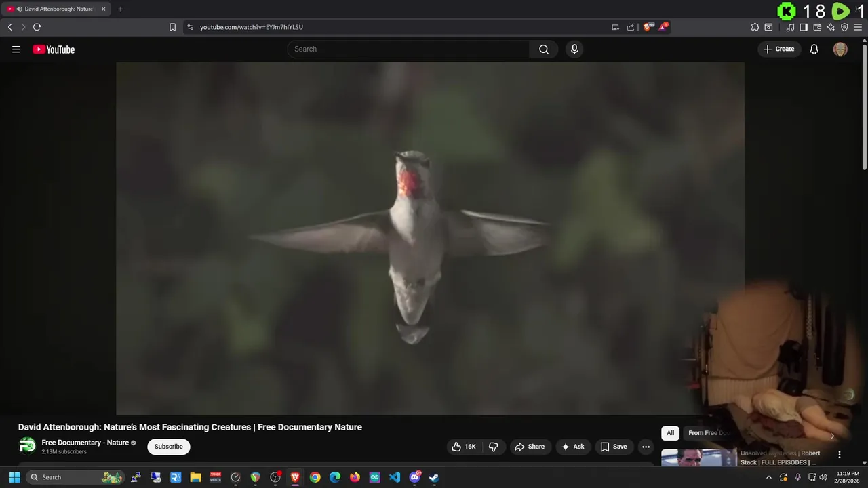Show hidden system tray icons
Image resolution: width=868 pixels, height=488 pixels.
[x=768, y=477]
